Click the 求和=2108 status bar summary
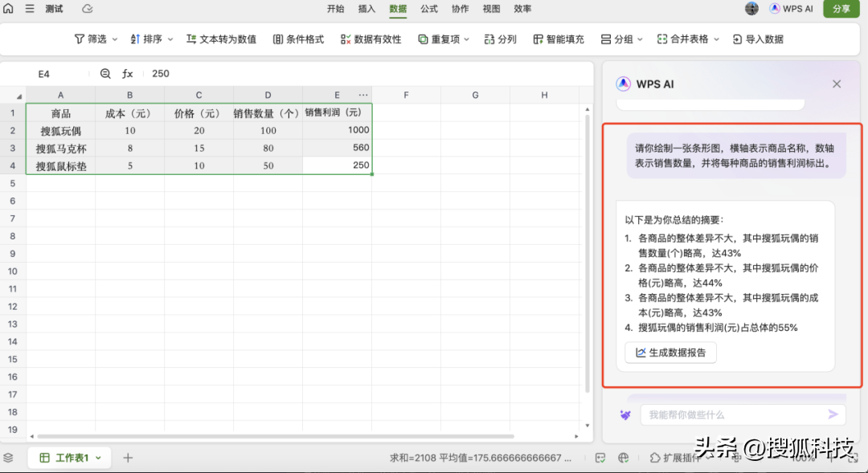This screenshot has width=868, height=473. click(481, 458)
